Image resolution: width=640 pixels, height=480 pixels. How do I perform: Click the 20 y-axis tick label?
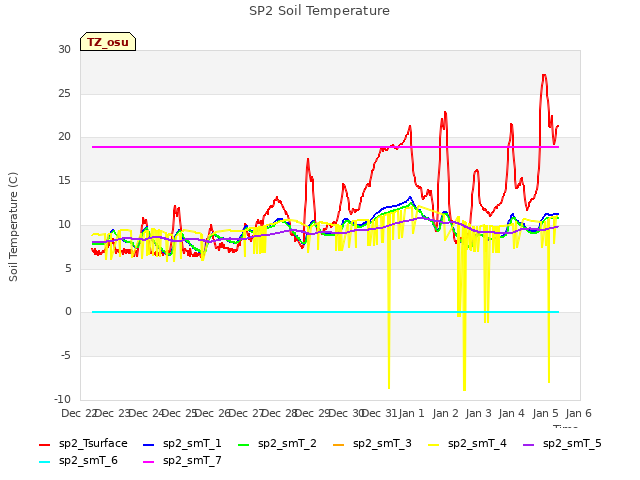point(64,137)
